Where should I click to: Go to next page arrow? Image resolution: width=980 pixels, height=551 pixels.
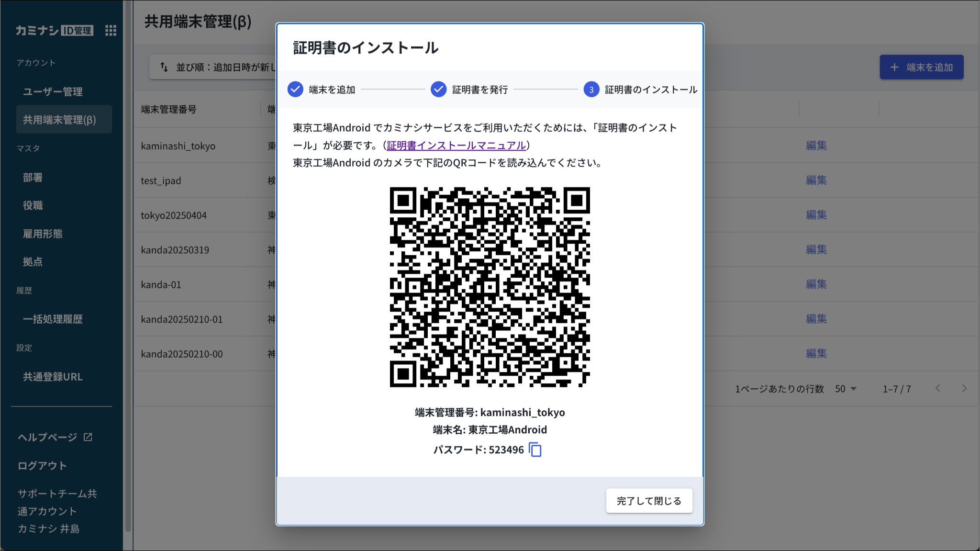click(x=964, y=389)
